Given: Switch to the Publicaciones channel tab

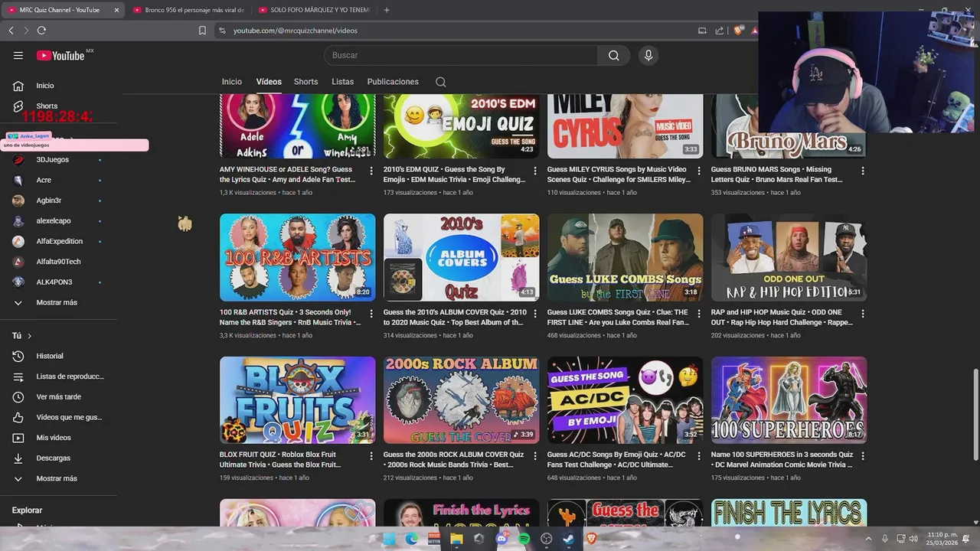Looking at the screenshot, I should pos(393,82).
